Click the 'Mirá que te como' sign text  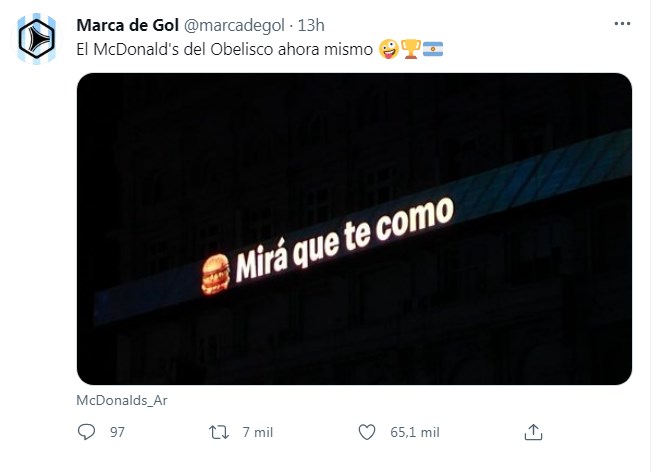pyautogui.click(x=345, y=239)
